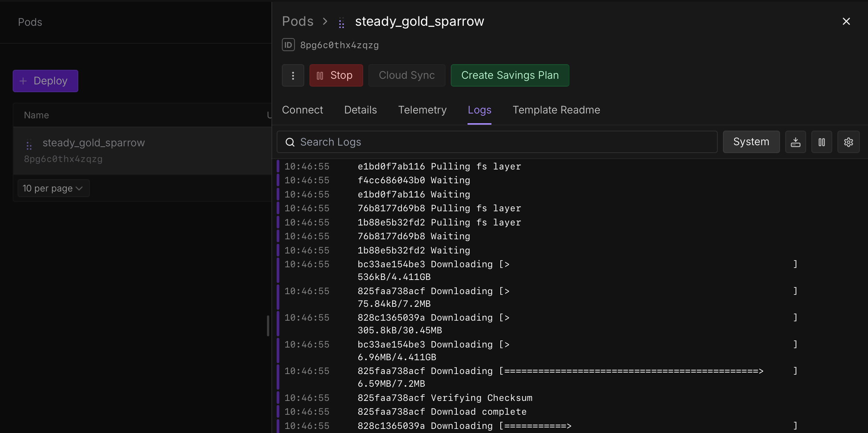The height and width of the screenshot is (433, 868).
Task: Pause log streaming with pause icon
Action: coord(821,142)
